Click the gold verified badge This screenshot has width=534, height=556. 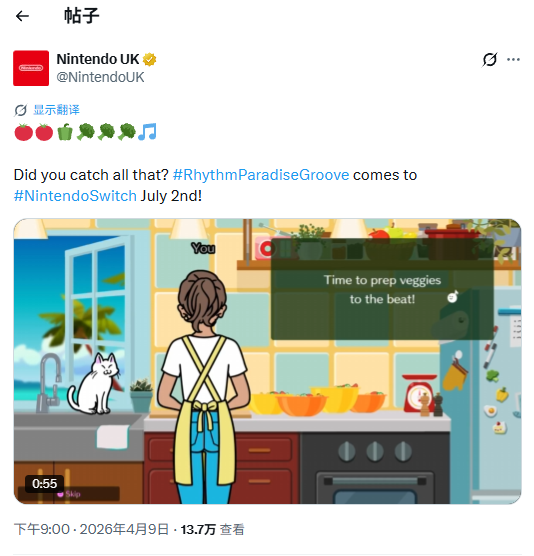(149, 60)
